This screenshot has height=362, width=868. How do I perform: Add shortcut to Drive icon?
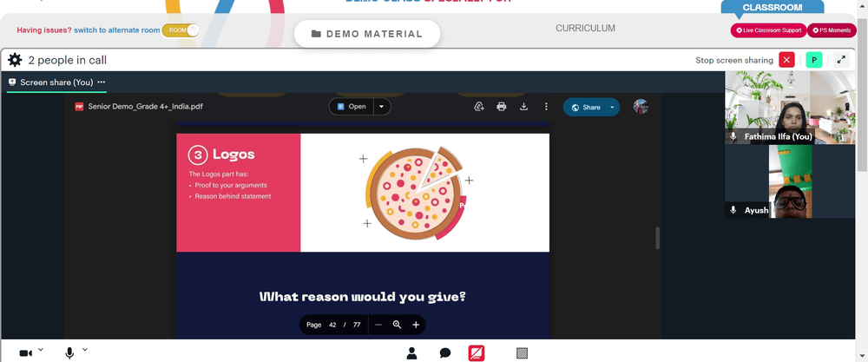479,106
